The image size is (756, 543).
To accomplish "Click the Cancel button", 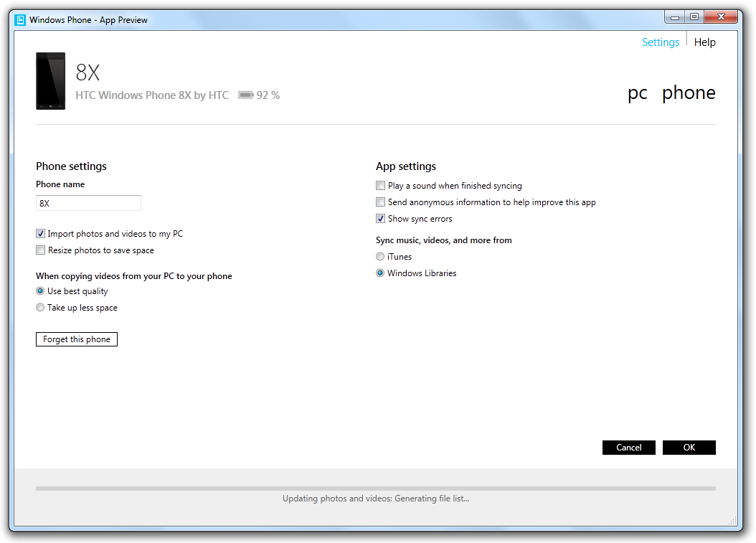I will [629, 448].
